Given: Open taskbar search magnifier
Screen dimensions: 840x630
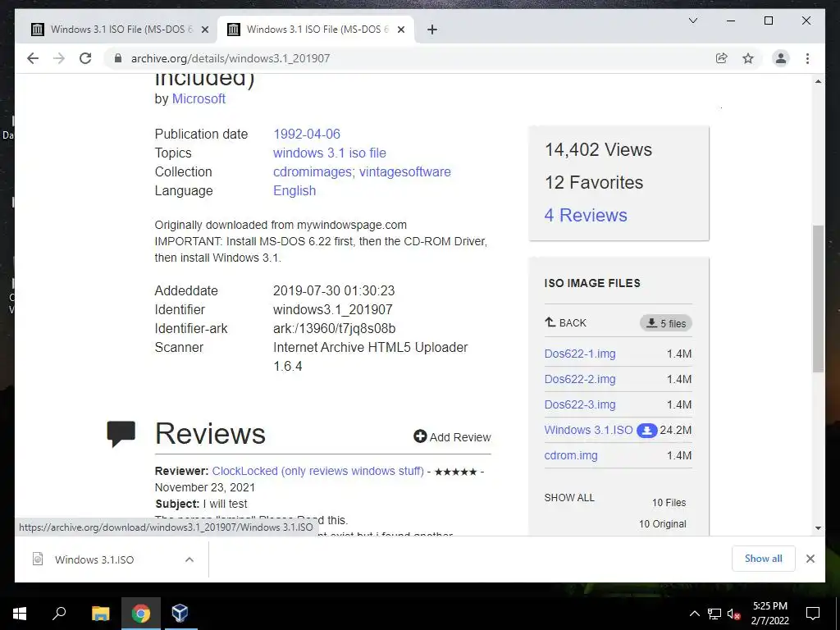Looking at the screenshot, I should click(x=59, y=614).
